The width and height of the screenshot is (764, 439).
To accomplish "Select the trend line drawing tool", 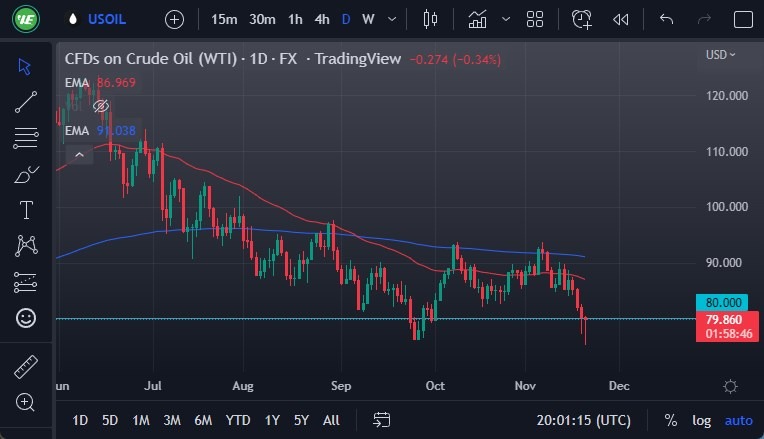I will click(25, 102).
